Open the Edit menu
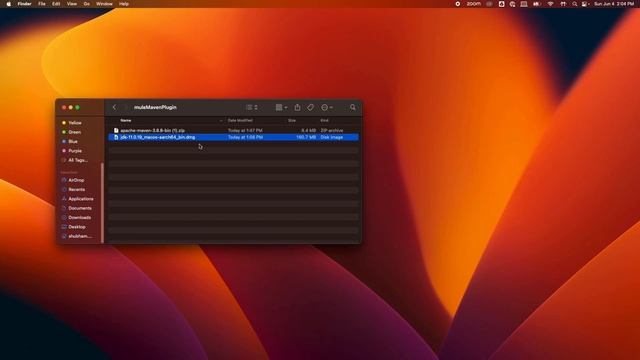Image resolution: width=640 pixels, height=360 pixels. tap(56, 4)
